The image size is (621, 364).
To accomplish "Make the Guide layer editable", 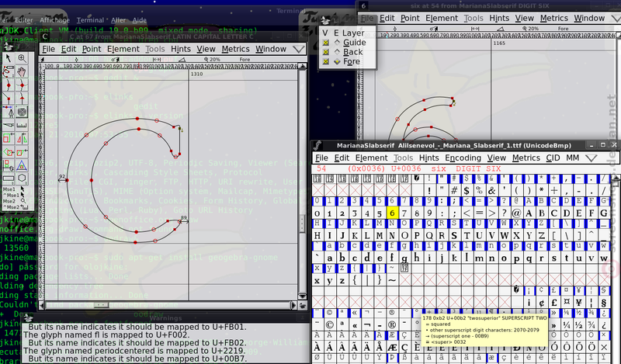I will point(337,43).
